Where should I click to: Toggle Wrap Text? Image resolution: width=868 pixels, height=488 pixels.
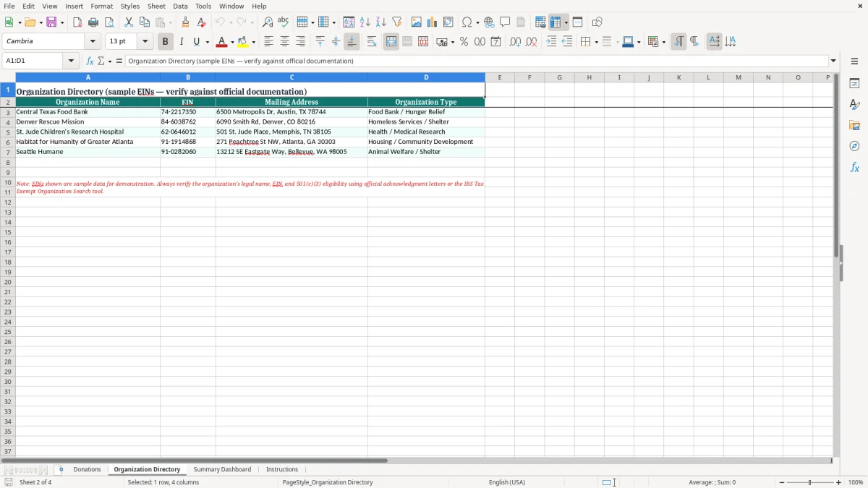[x=372, y=42]
